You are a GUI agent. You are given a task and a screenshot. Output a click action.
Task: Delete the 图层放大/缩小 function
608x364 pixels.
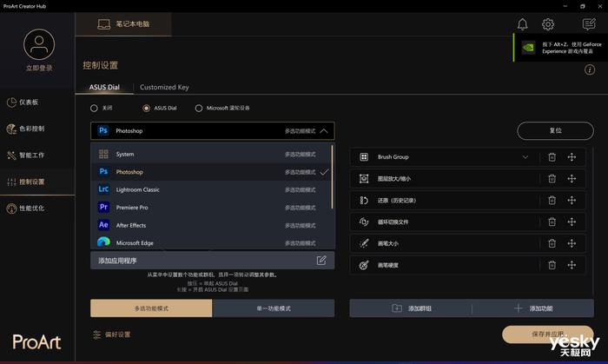(552, 179)
